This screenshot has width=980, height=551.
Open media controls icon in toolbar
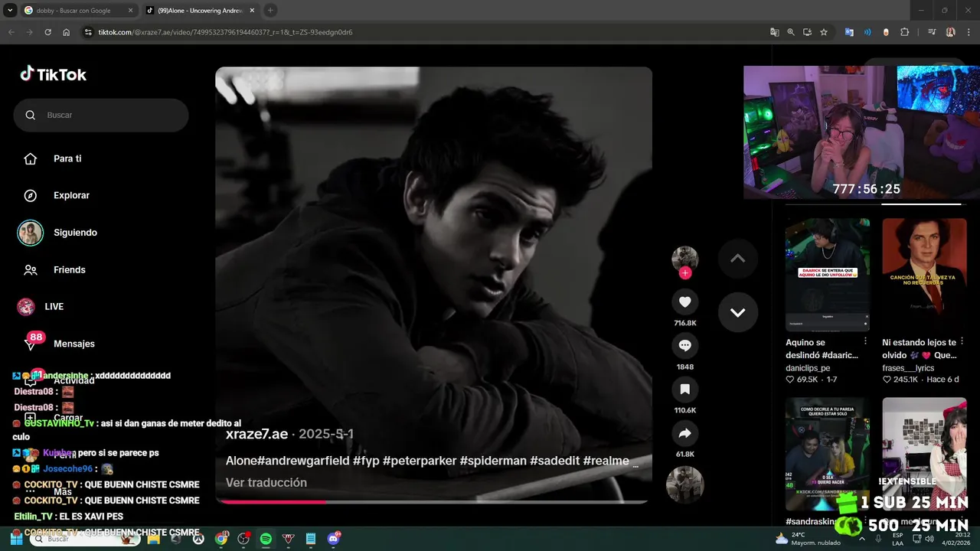click(x=932, y=32)
